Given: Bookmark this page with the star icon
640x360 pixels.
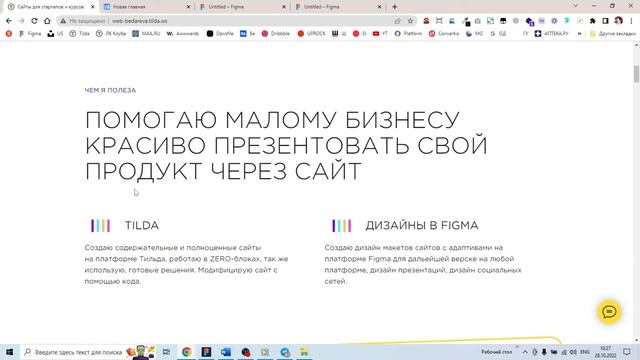Looking at the screenshot, I should 410,21.
